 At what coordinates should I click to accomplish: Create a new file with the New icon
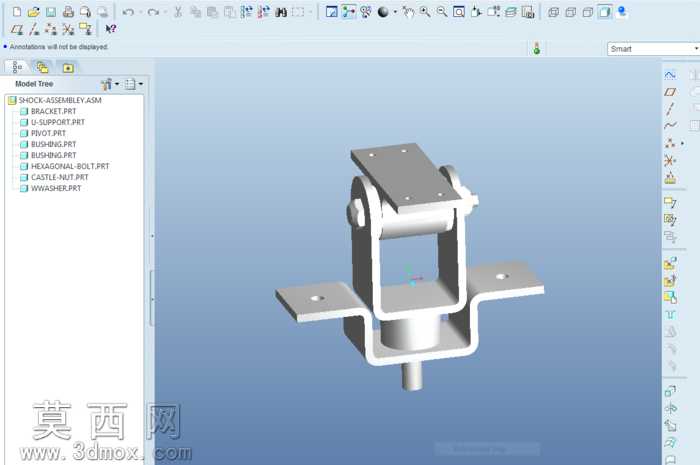click(17, 12)
